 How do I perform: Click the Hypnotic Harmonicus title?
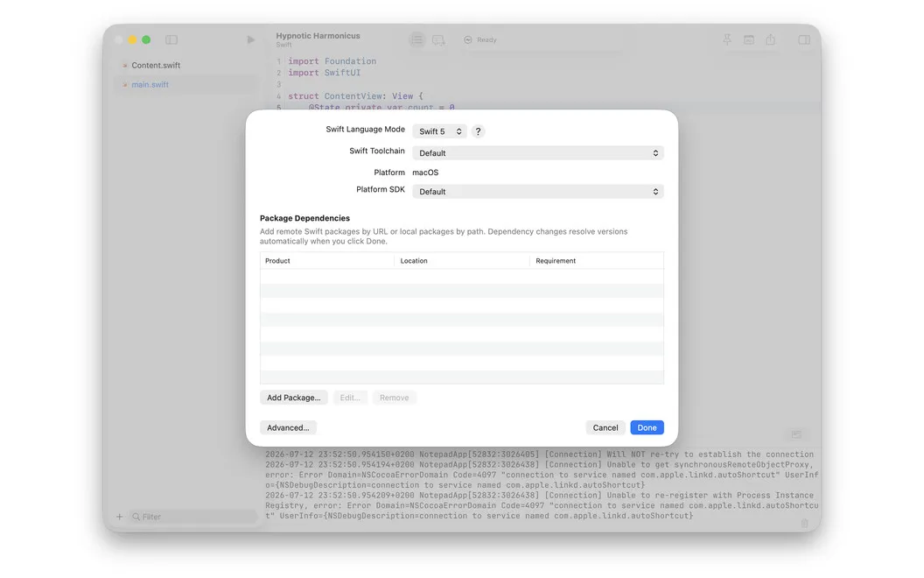(318, 35)
